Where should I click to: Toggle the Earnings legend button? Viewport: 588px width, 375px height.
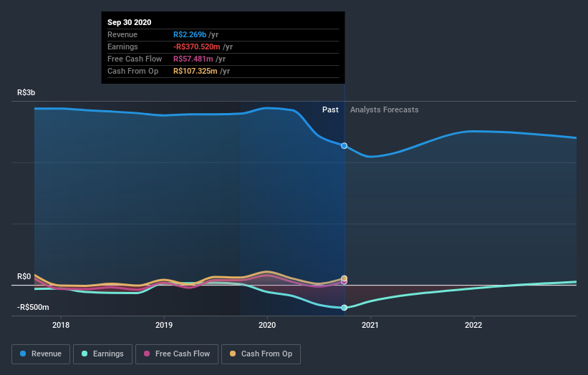pyautogui.click(x=102, y=354)
